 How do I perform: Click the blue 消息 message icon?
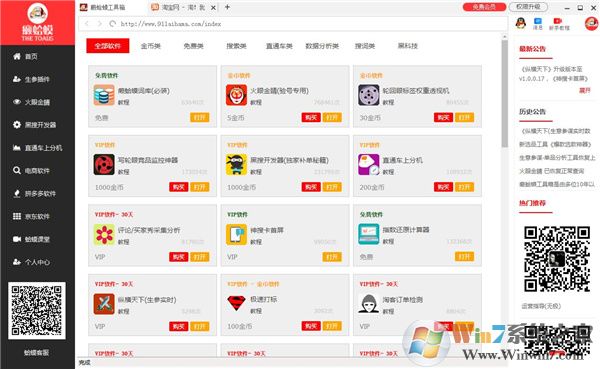(538, 24)
